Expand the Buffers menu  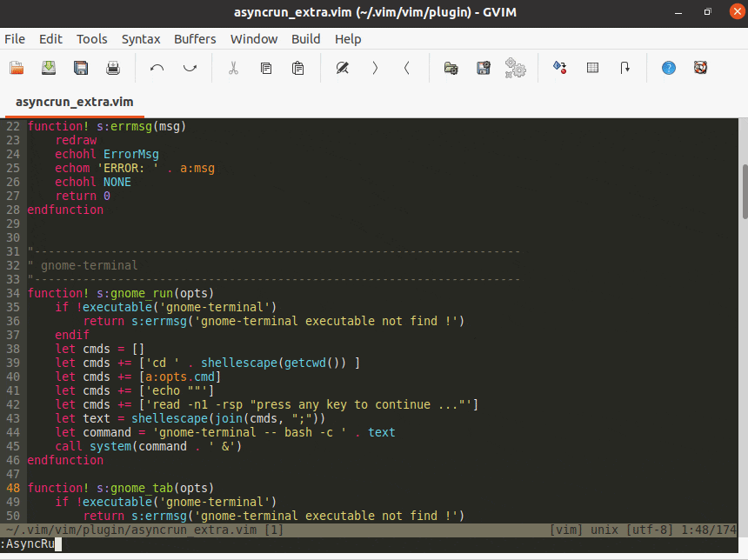pyautogui.click(x=195, y=39)
